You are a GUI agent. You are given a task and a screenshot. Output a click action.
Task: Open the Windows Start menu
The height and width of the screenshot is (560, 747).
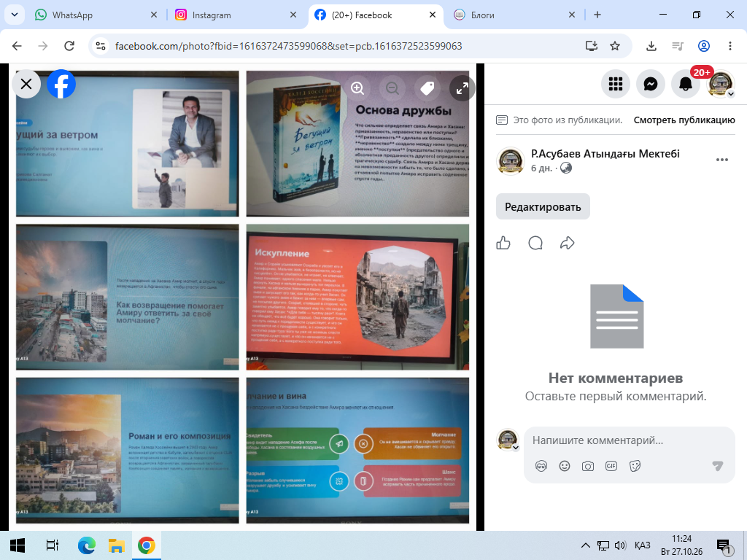18,545
